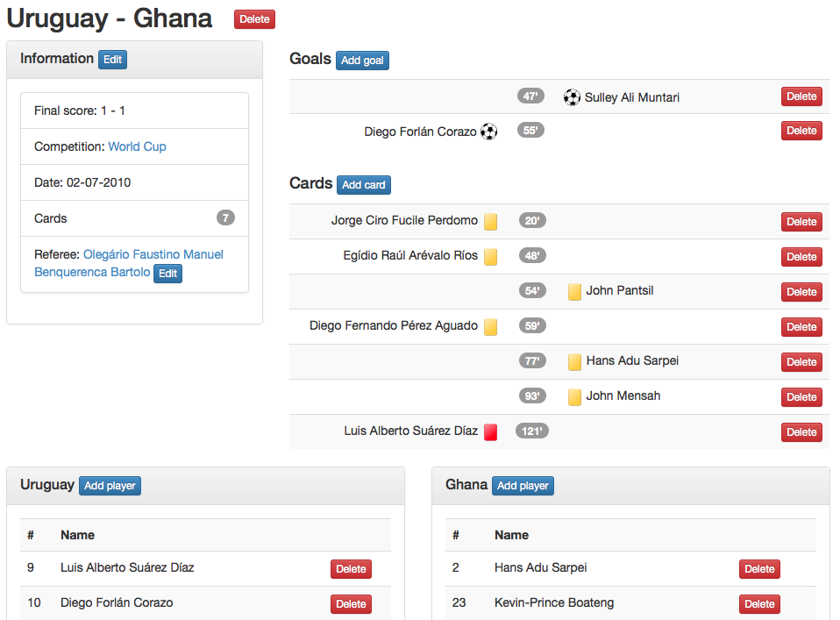Viewport: 840px width, 620px height.
Task: Edit the assigned referee
Action: click(167, 274)
